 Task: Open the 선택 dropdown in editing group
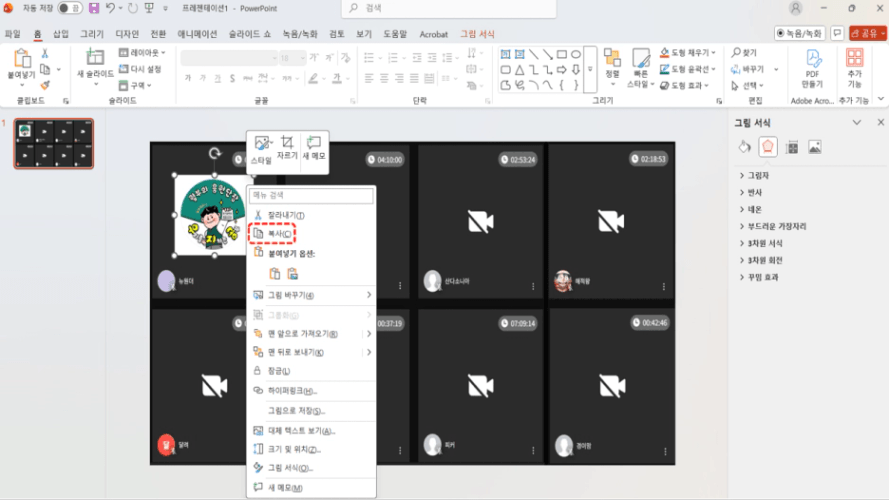pyautogui.click(x=747, y=86)
